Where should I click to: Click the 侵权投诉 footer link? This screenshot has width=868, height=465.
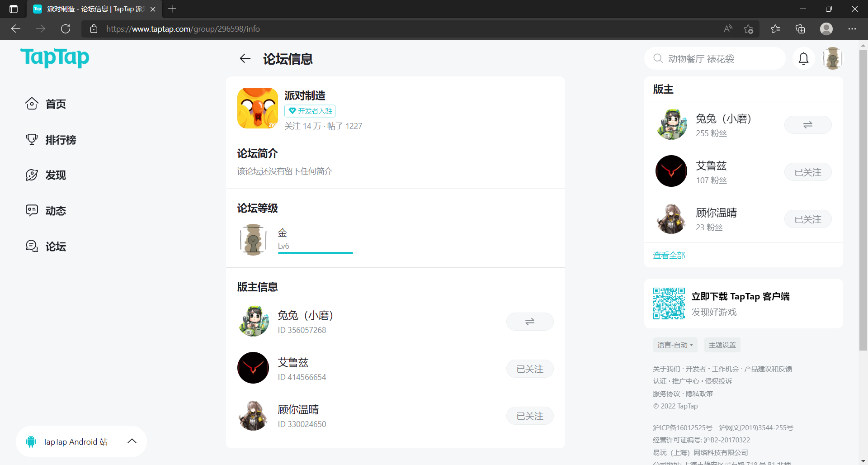tap(718, 381)
